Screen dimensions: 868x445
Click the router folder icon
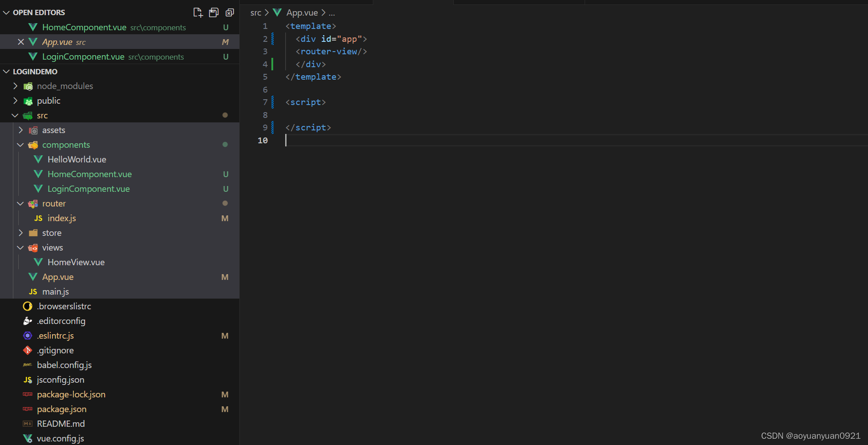coord(33,204)
